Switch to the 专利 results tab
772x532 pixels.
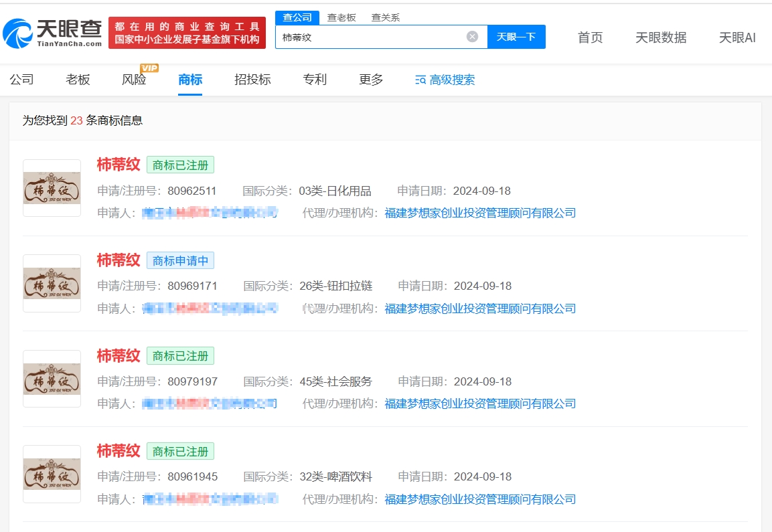315,79
